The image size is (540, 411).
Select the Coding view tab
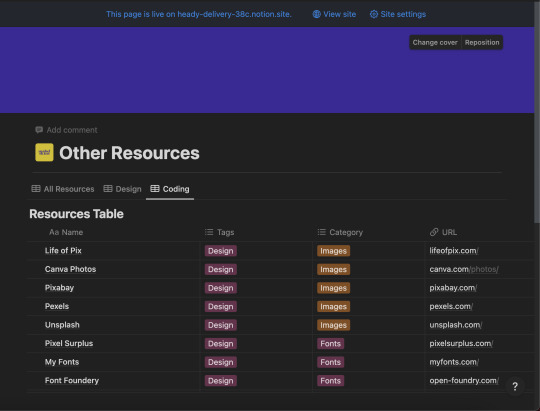(170, 189)
